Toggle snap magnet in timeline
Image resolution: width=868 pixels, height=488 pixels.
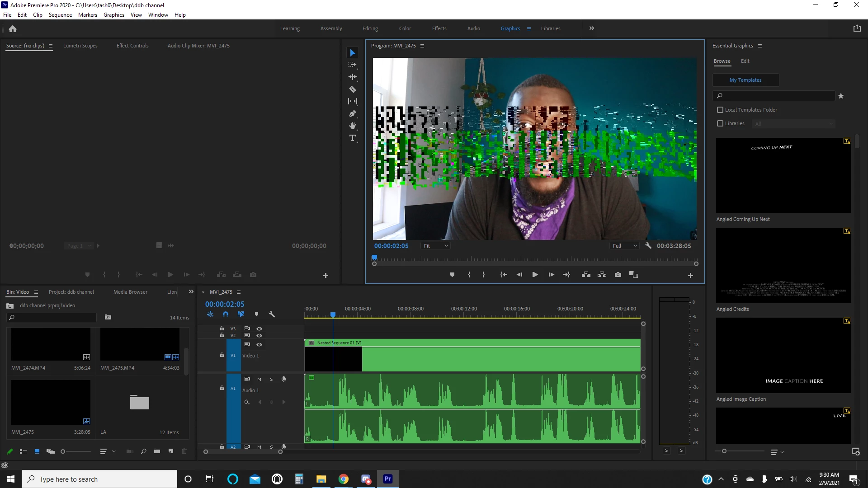click(x=226, y=314)
